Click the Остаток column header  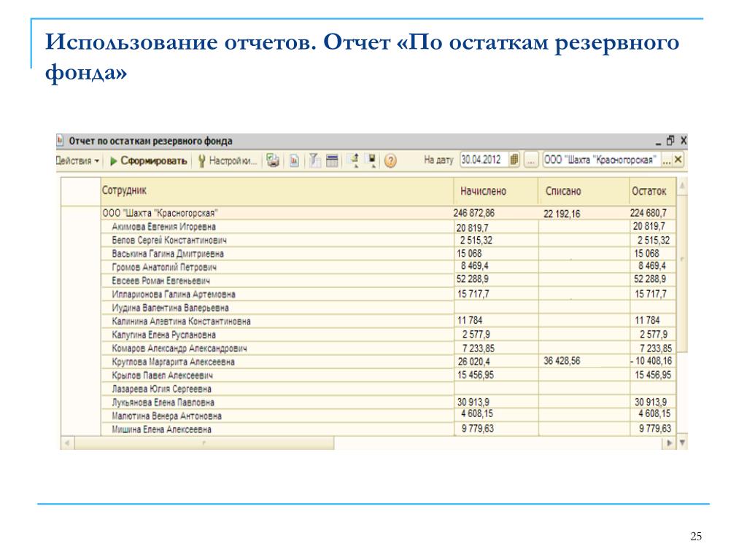pos(652,191)
